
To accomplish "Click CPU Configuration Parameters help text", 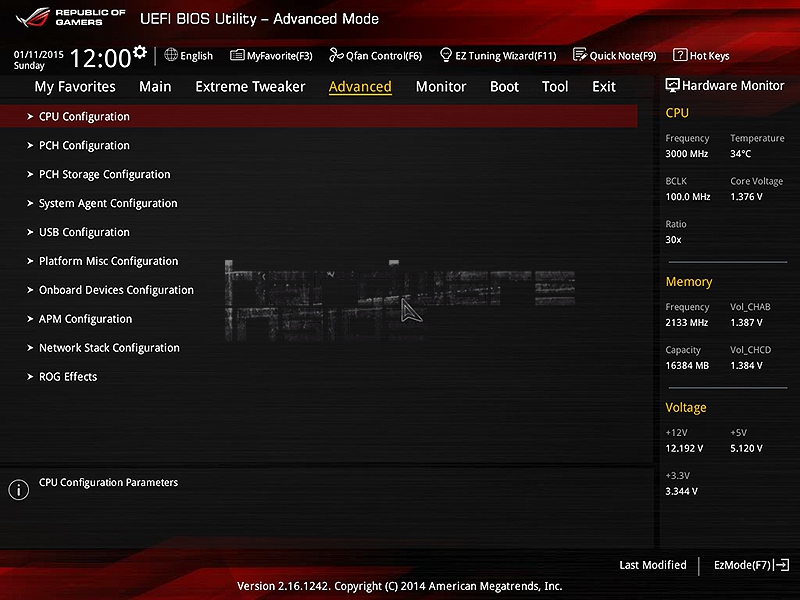I will (109, 482).
